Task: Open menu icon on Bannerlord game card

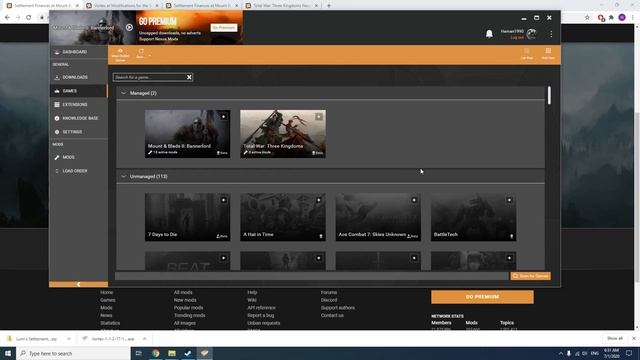Action: click(x=223, y=117)
